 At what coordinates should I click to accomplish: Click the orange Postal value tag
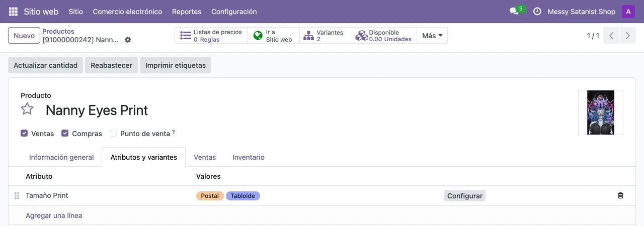pyautogui.click(x=210, y=196)
